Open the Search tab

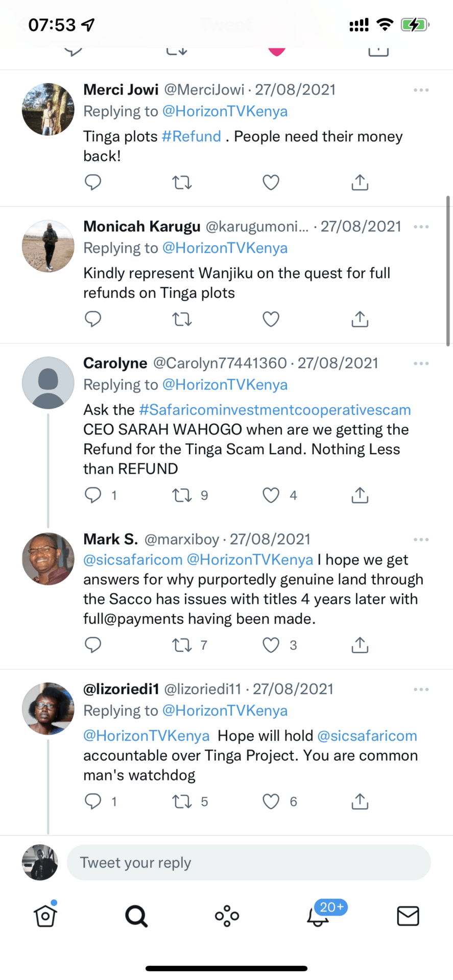136,916
